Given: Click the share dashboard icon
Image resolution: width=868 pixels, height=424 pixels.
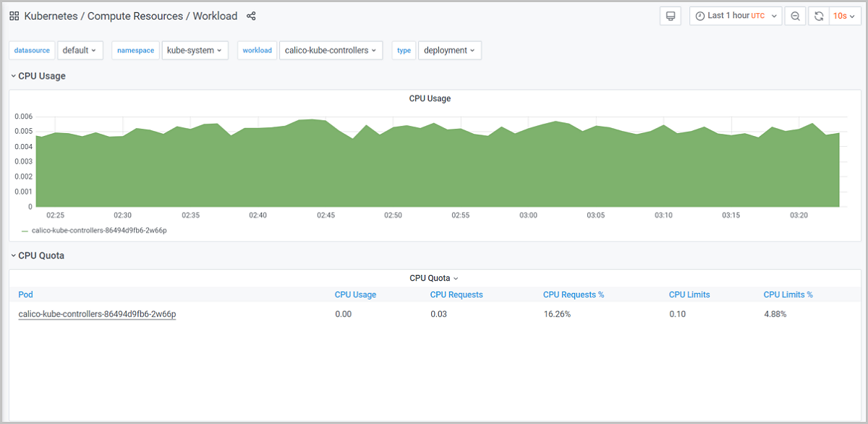Looking at the screenshot, I should (x=251, y=16).
